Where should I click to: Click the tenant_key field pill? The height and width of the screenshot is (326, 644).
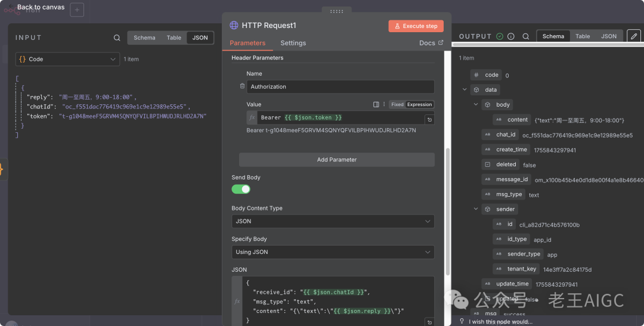pyautogui.click(x=516, y=269)
